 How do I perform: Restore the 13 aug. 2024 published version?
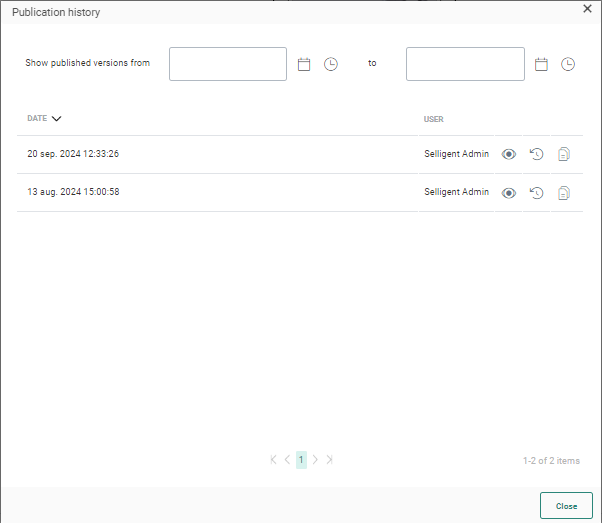pos(536,192)
